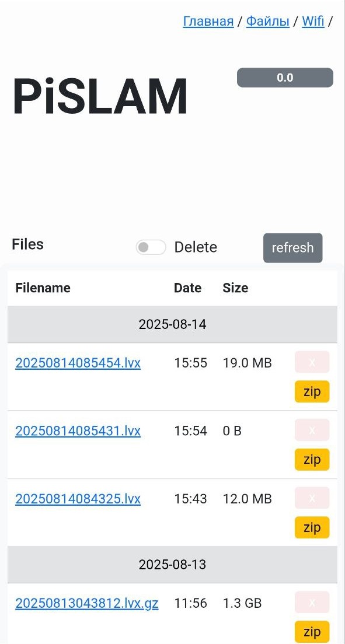
Task: Download file 20250814085454.lvx
Action: tap(78, 363)
